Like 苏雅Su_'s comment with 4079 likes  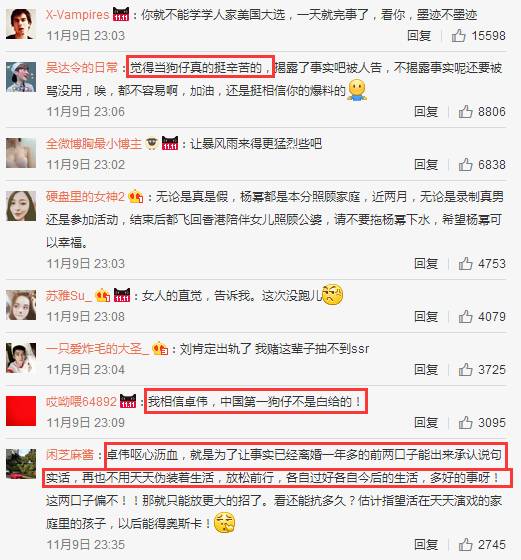465,316
